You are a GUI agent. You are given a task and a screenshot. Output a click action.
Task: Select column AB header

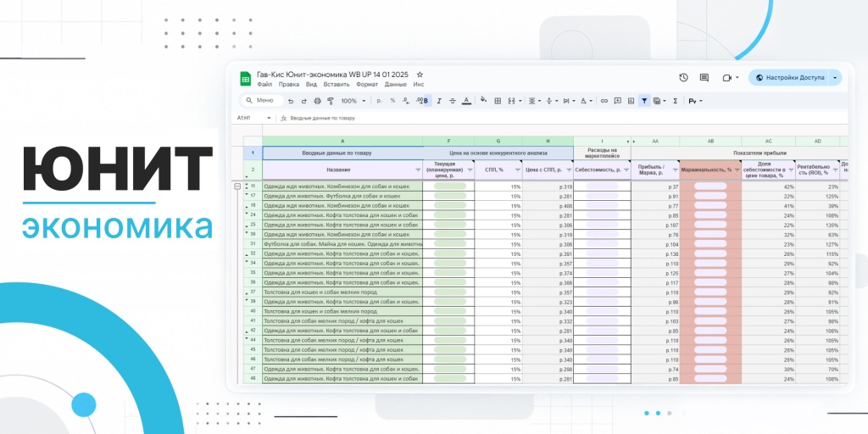point(711,142)
